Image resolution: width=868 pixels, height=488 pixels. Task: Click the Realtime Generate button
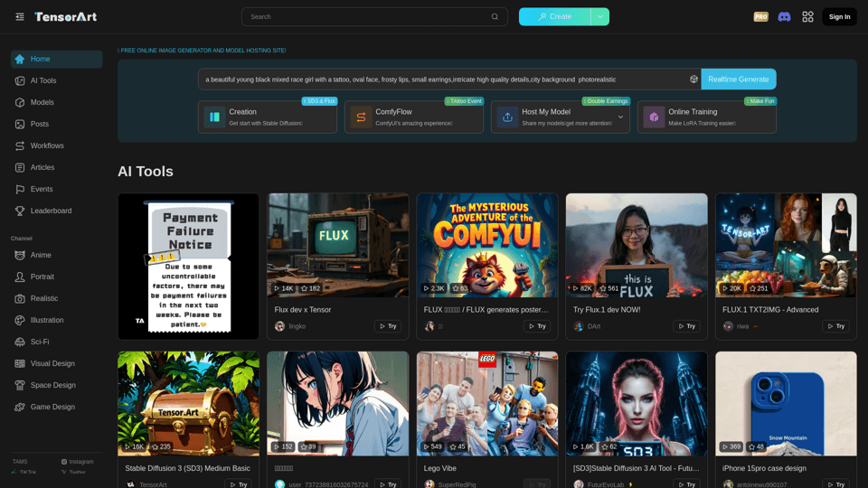739,80
